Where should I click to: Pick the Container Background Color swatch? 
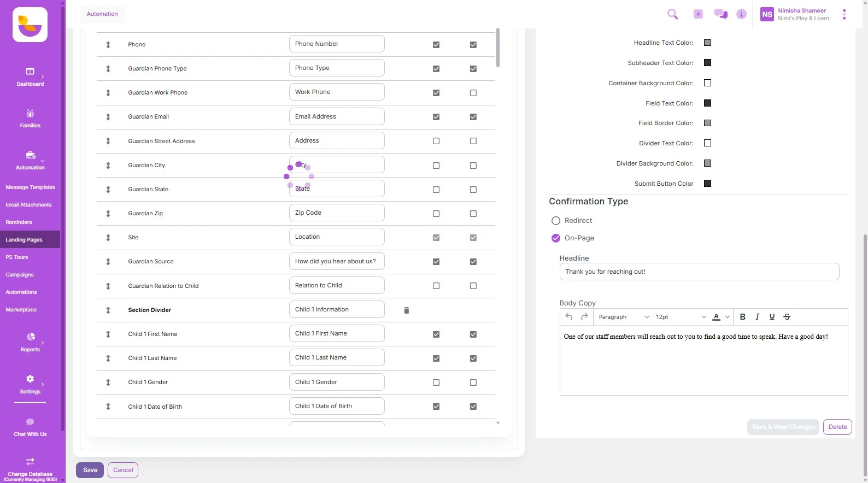click(707, 83)
